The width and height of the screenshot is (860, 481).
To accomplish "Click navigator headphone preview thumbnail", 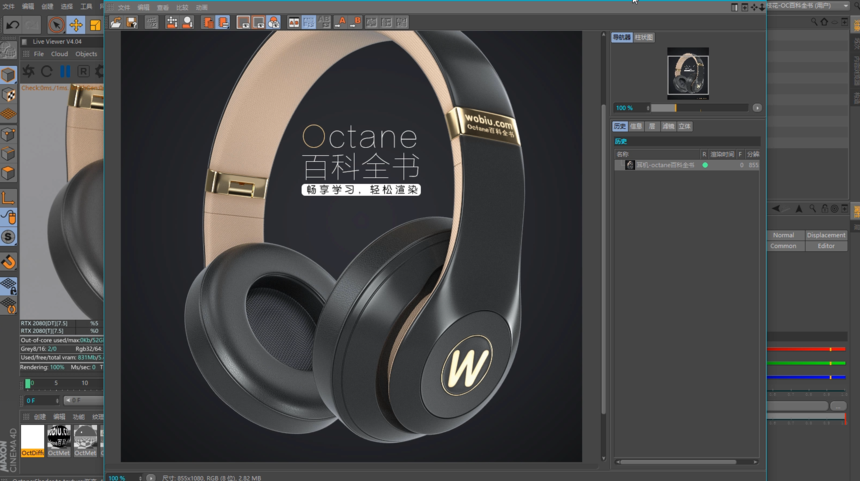I will coord(688,73).
